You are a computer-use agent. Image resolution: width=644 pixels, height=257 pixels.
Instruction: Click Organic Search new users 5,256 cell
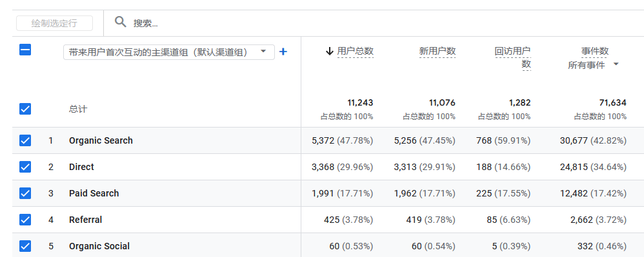425,140
